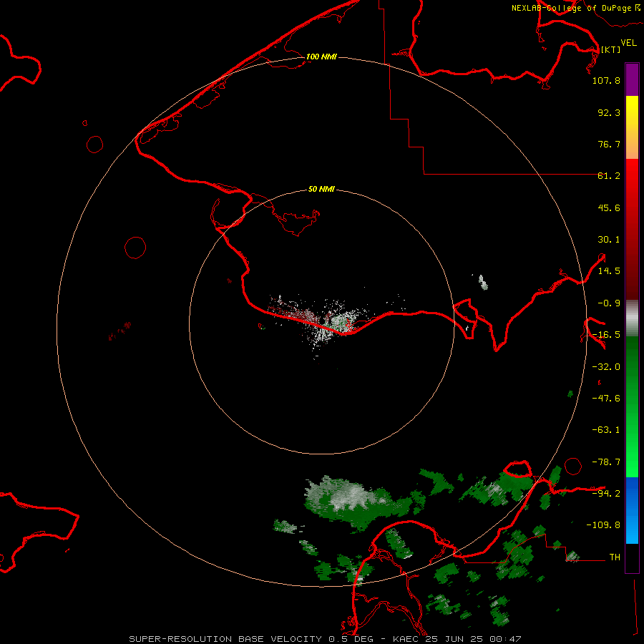The image size is (644, 644).
Task: Click the green segment of the color bar
Action: 632,406
